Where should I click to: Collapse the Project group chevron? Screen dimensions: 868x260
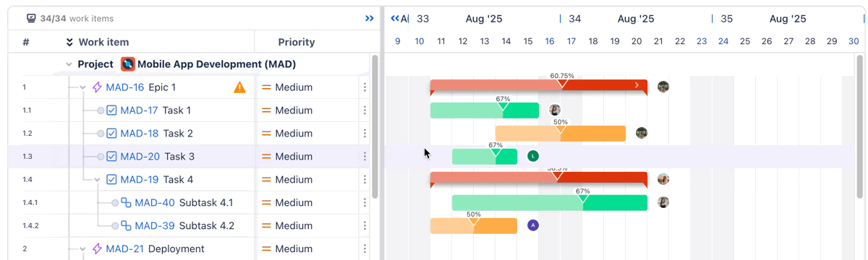point(69,64)
